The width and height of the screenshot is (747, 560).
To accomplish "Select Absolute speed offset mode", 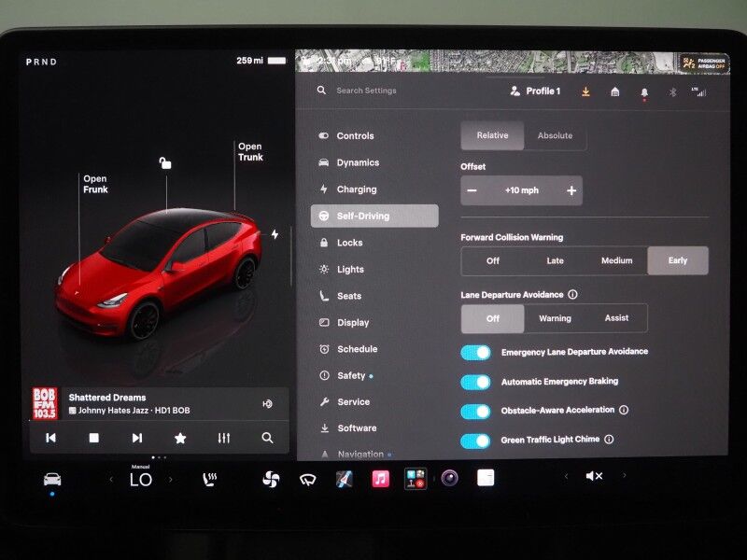I will click(555, 135).
